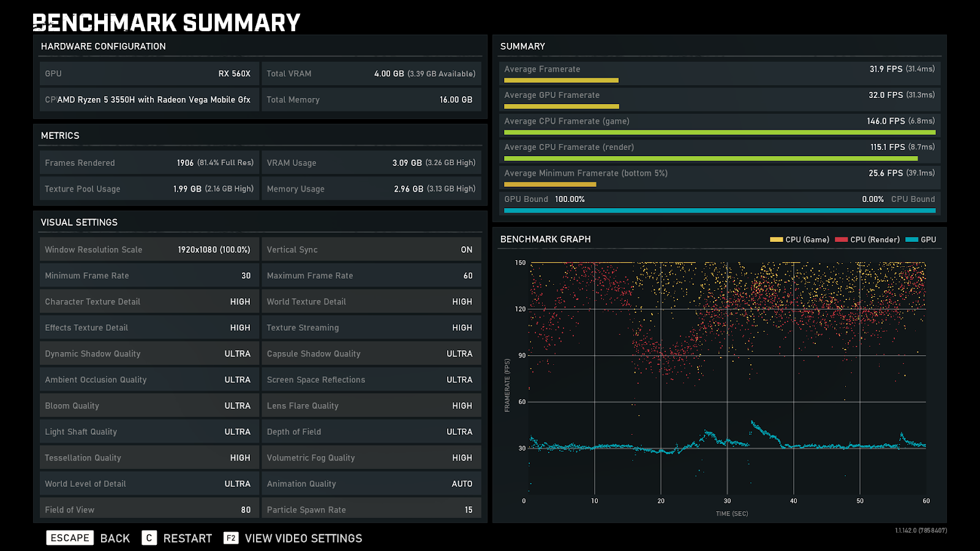980x551 pixels.
Task: Click the Average GPU Framerate progress bar
Action: (562, 107)
